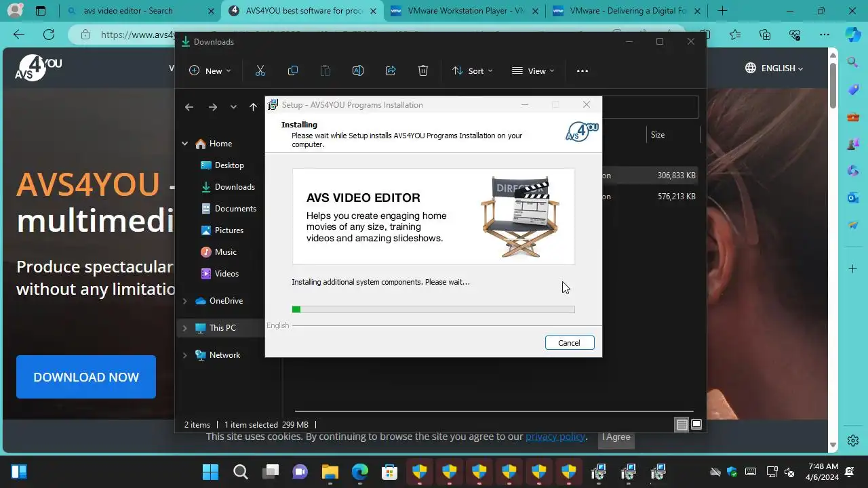Image resolution: width=868 pixels, height=488 pixels.
Task: Open a new Edge tab
Action: point(722,11)
